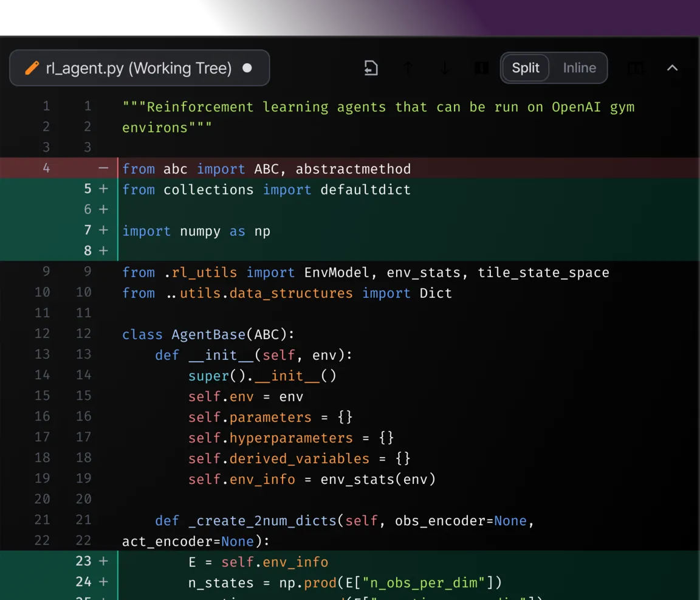Click the plus marker on added line 6
The height and width of the screenshot is (600, 700).
(103, 210)
